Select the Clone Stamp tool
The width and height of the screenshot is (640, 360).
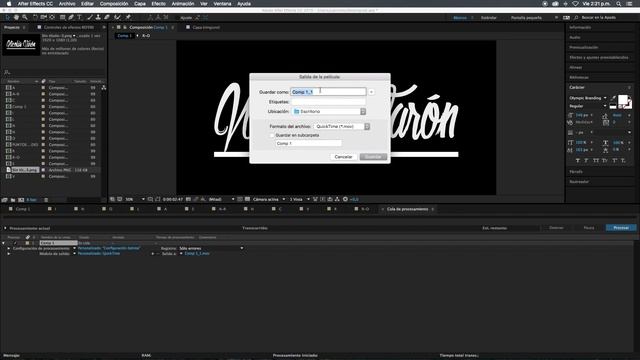point(98,18)
